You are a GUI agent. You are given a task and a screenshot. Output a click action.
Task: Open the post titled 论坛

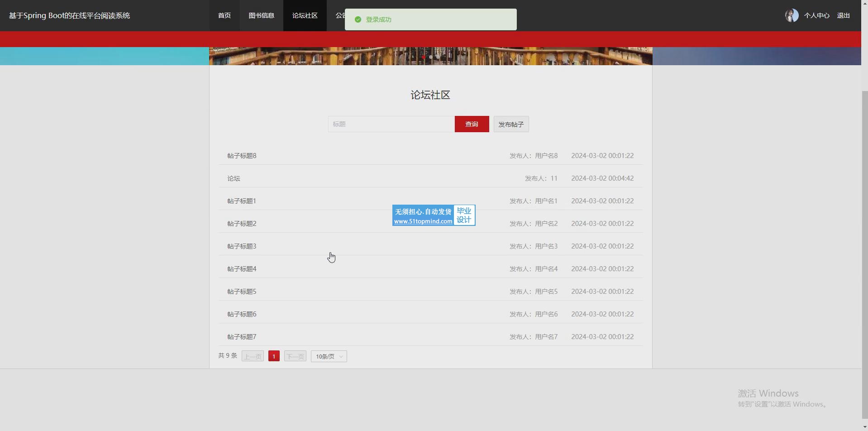[x=234, y=178]
